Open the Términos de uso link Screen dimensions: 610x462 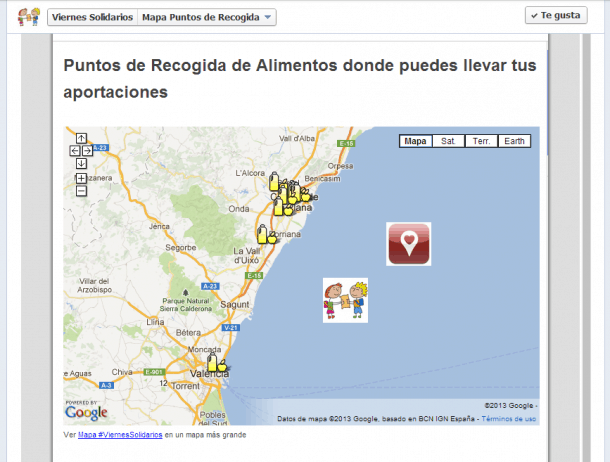coord(509,419)
